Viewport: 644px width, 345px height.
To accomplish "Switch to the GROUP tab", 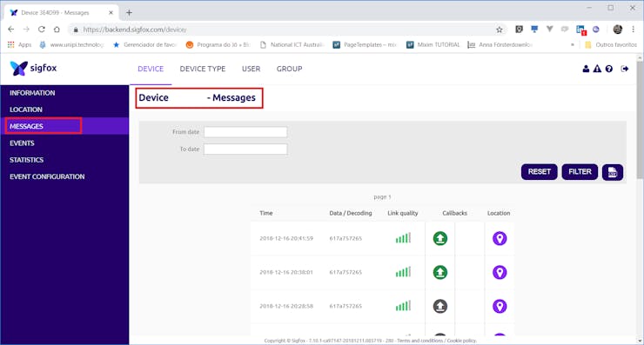I will pyautogui.click(x=289, y=69).
